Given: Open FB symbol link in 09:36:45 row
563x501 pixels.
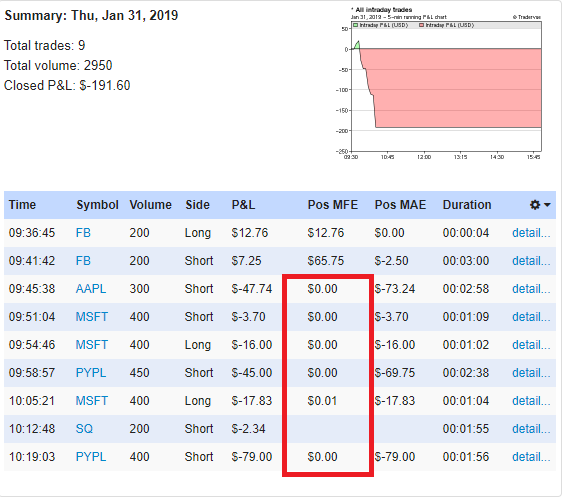Looking at the screenshot, I should coord(83,233).
